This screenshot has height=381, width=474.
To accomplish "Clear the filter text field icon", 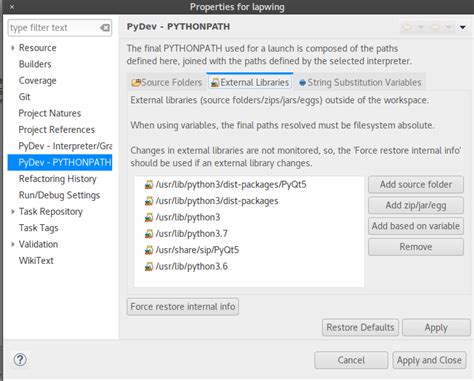I will tap(105, 28).
